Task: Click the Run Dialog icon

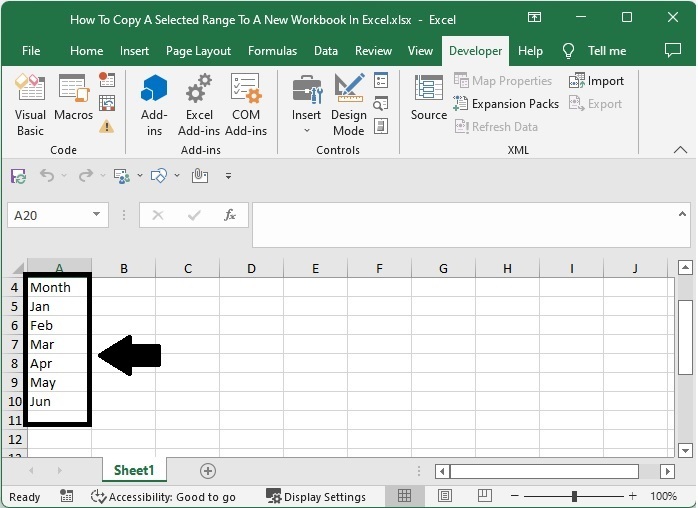Action: pyautogui.click(x=381, y=126)
